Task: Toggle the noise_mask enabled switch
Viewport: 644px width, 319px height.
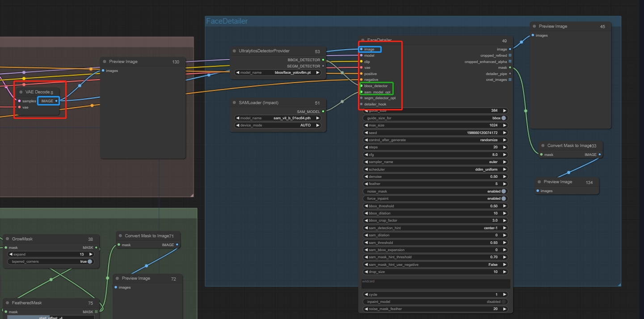Action: (x=504, y=191)
